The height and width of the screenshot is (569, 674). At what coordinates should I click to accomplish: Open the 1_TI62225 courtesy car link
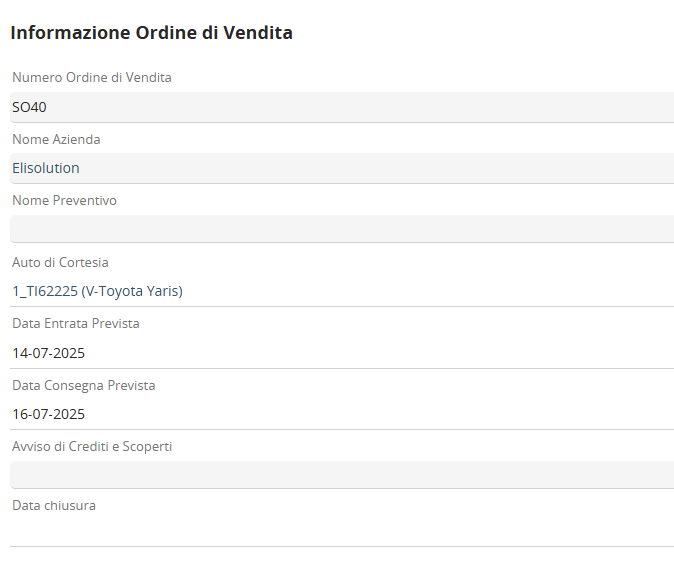pos(44,291)
